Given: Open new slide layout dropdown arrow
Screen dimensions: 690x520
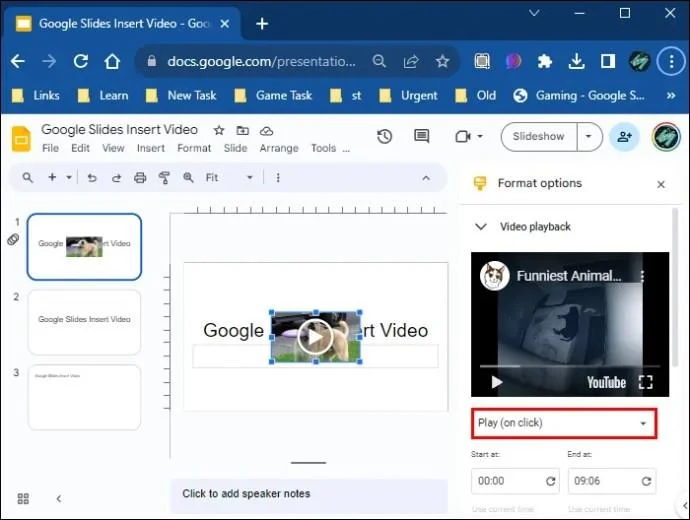Looking at the screenshot, I should (69, 178).
